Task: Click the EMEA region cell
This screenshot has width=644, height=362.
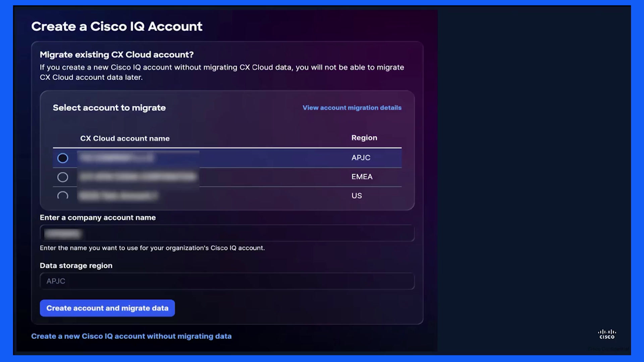Action: (x=362, y=177)
